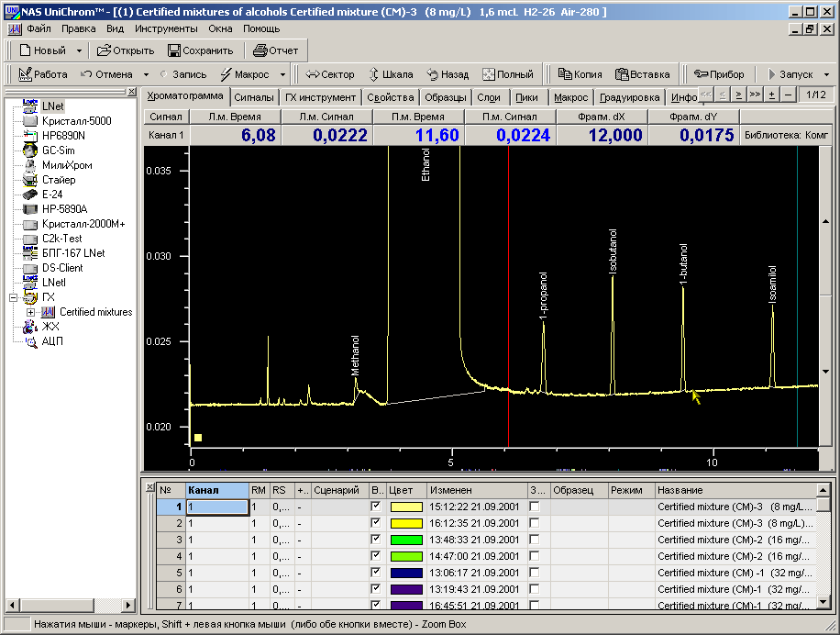Expand the Certified mixtures tree node
The height and width of the screenshot is (635, 840).
pyautogui.click(x=30, y=312)
